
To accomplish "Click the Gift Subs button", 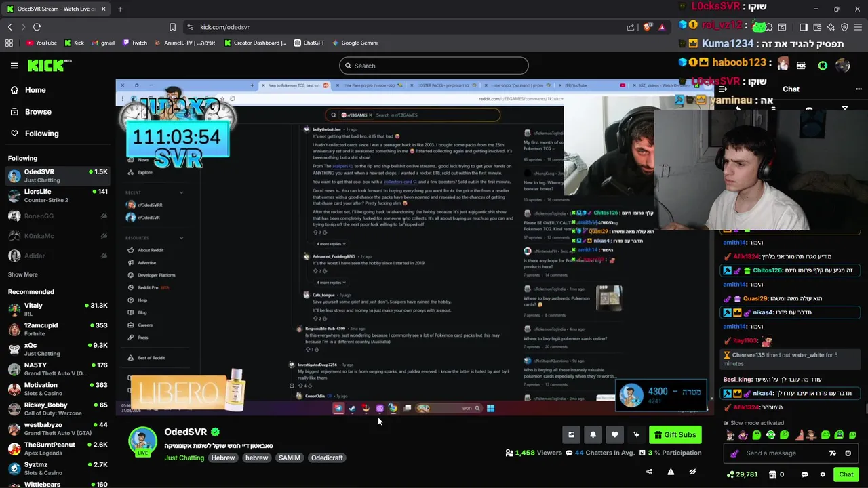I will pos(675,435).
